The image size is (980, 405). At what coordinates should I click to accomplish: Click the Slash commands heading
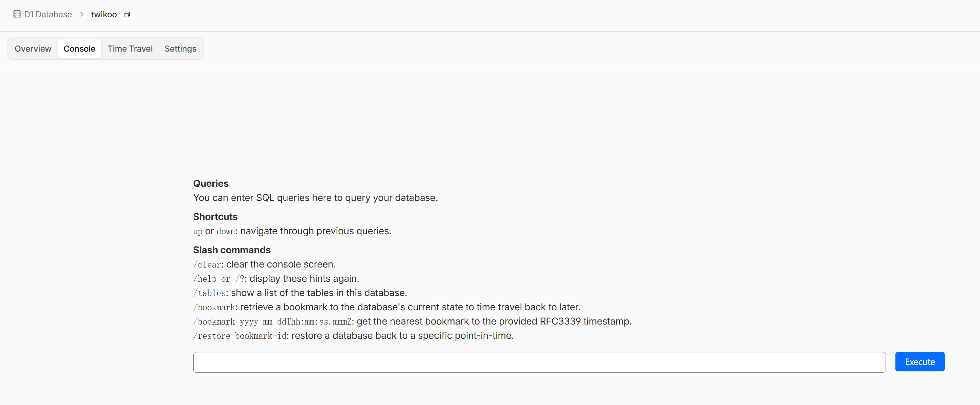click(232, 250)
